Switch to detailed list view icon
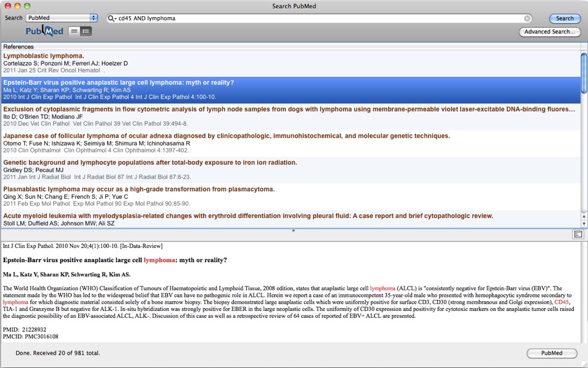This screenshot has height=368, width=588. tap(86, 31)
